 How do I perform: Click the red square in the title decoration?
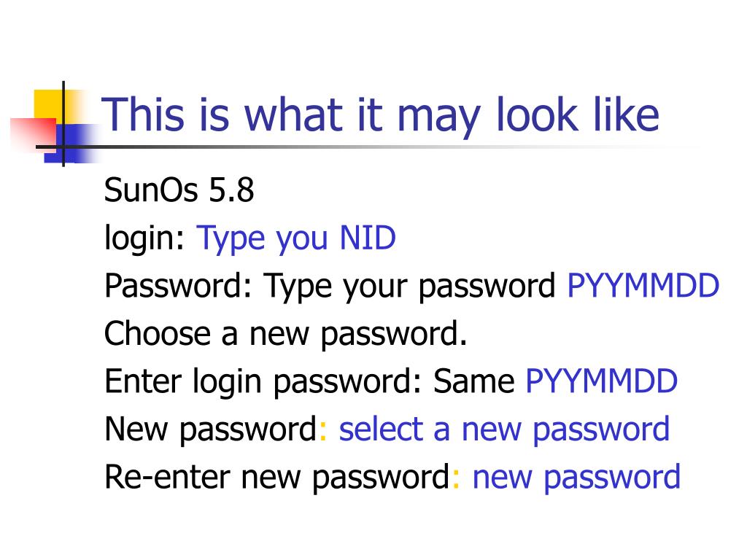35,133
